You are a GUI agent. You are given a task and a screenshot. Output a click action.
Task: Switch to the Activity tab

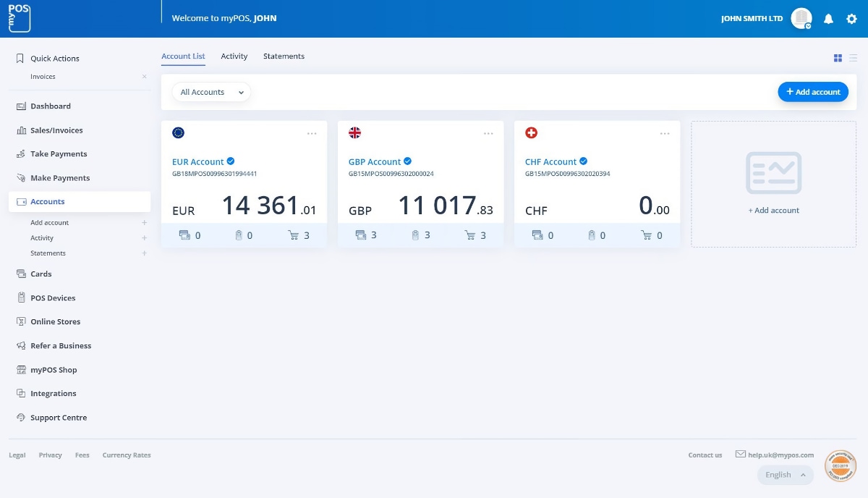[x=234, y=56]
